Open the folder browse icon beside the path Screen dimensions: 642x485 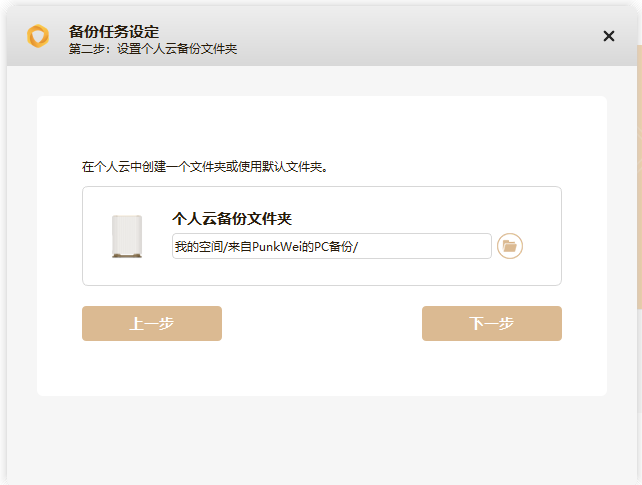510,246
